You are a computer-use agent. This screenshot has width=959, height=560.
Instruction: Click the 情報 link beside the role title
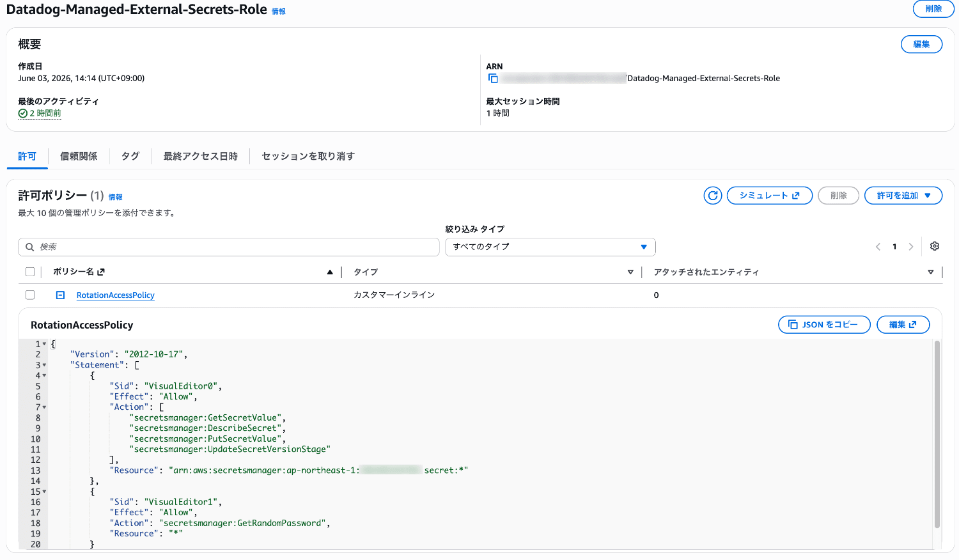point(279,12)
